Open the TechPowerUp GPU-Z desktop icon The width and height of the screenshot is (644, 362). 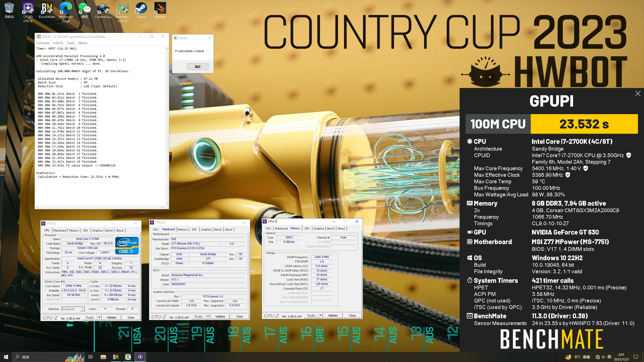point(122,12)
